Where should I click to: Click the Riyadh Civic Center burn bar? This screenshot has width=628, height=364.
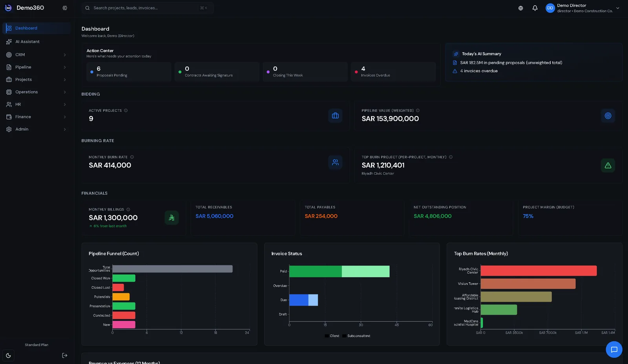(539, 271)
